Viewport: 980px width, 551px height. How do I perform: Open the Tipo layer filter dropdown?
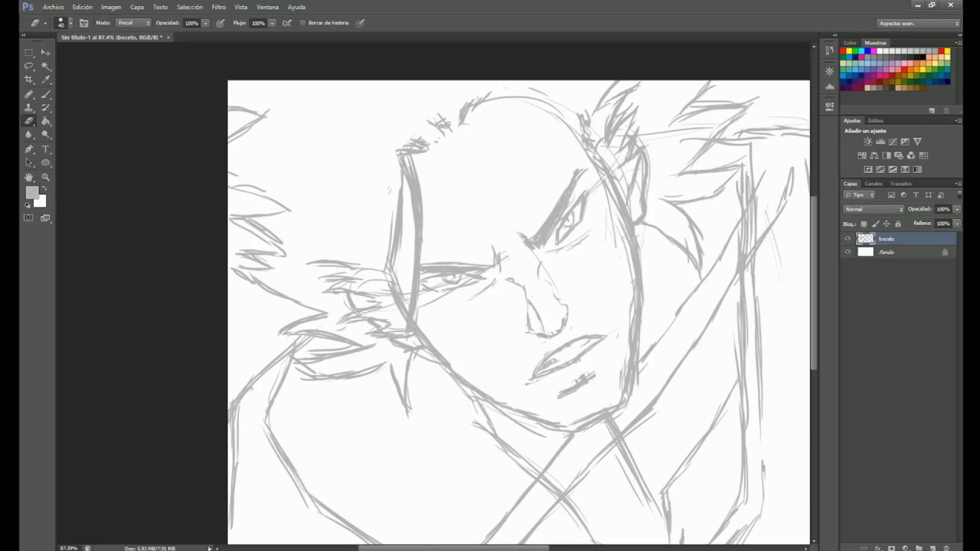click(x=859, y=195)
